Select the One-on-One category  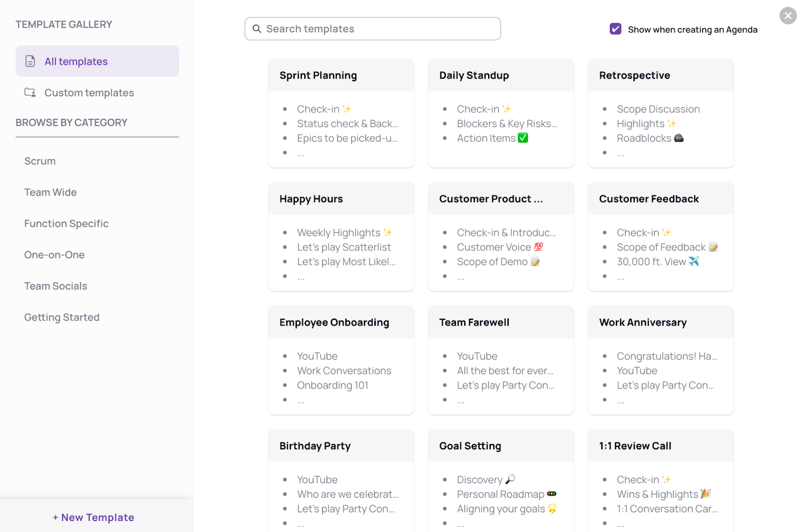[54, 255]
